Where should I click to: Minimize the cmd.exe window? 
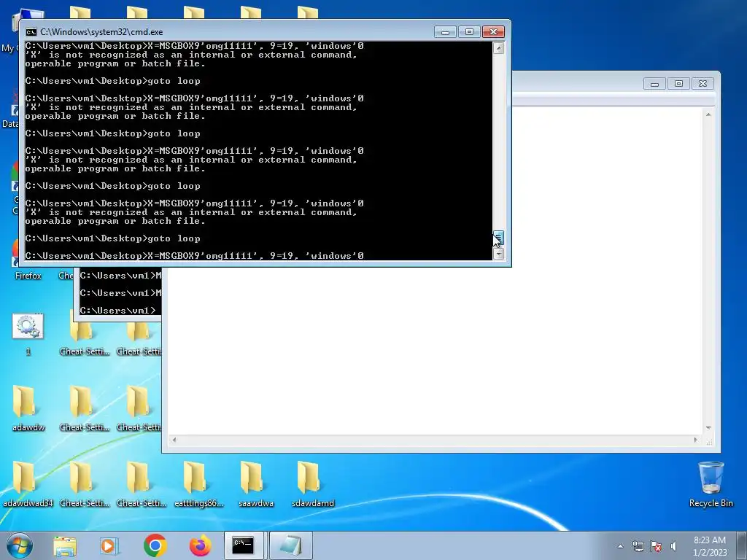(x=445, y=32)
